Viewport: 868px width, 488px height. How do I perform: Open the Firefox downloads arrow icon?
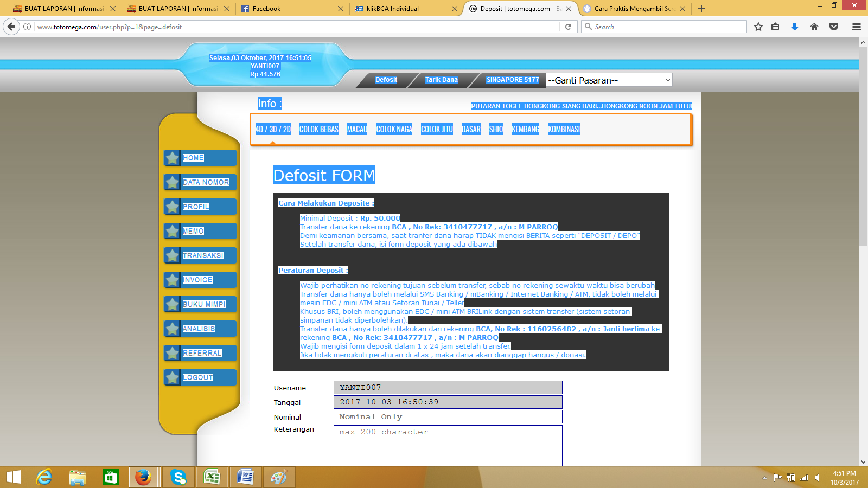pyautogui.click(x=795, y=27)
